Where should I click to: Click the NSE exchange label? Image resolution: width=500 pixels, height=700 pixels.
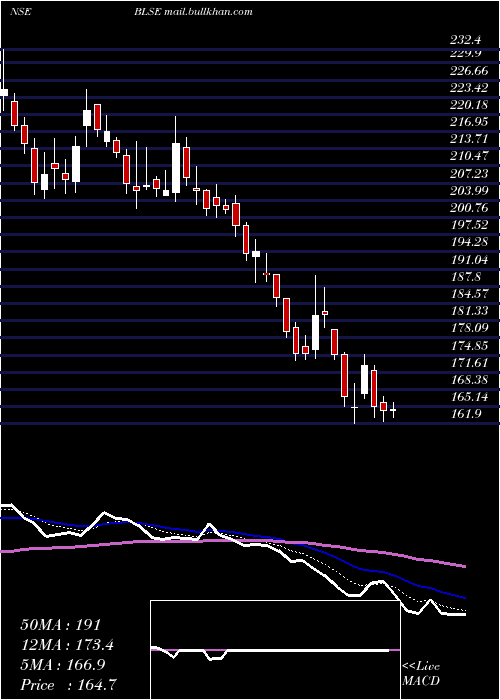coord(20,12)
